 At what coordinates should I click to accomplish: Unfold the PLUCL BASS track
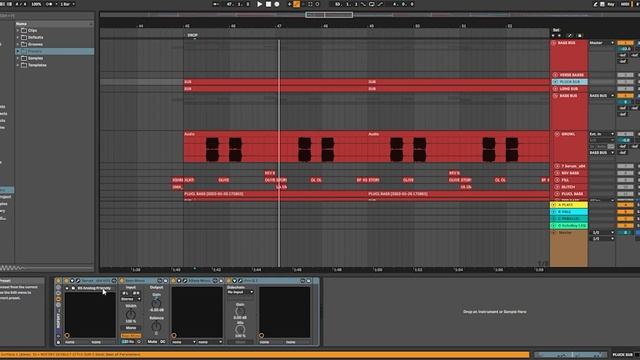coord(557,194)
